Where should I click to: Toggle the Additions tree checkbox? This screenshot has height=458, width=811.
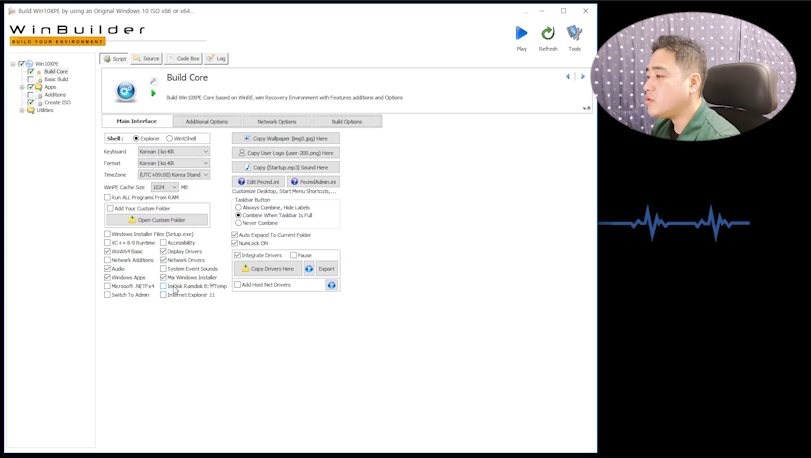pyautogui.click(x=31, y=95)
